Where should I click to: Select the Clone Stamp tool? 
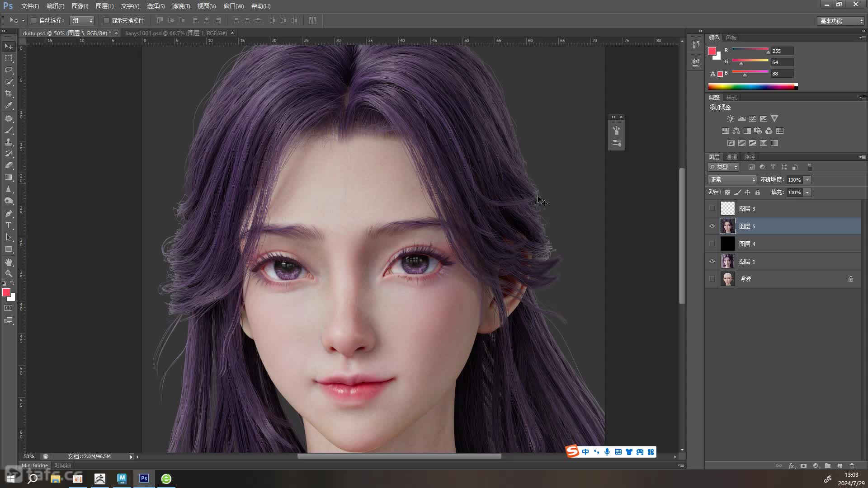click(x=9, y=142)
